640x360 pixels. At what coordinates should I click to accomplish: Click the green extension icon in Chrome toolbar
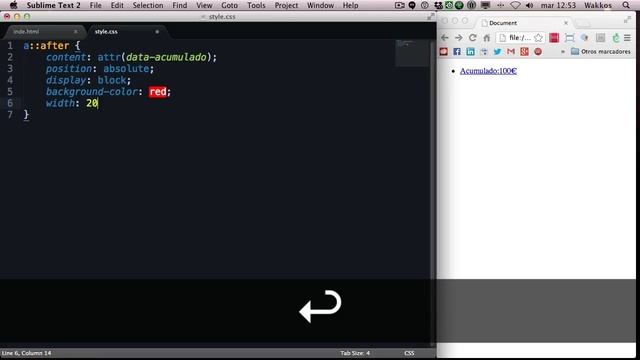[616, 38]
